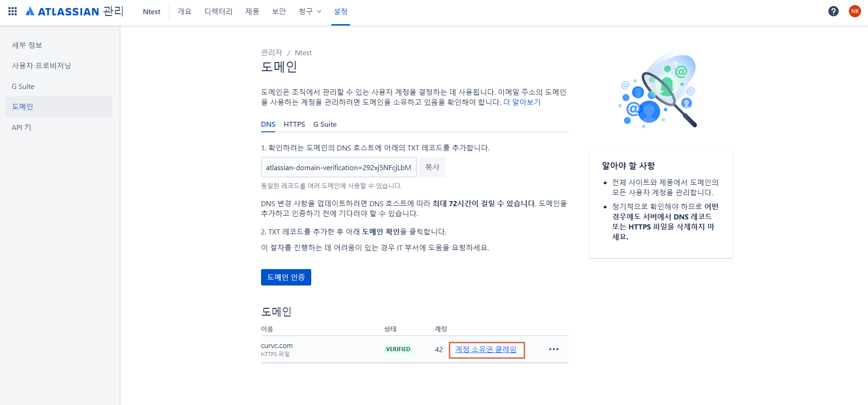Open the help question mark icon

[x=833, y=11]
